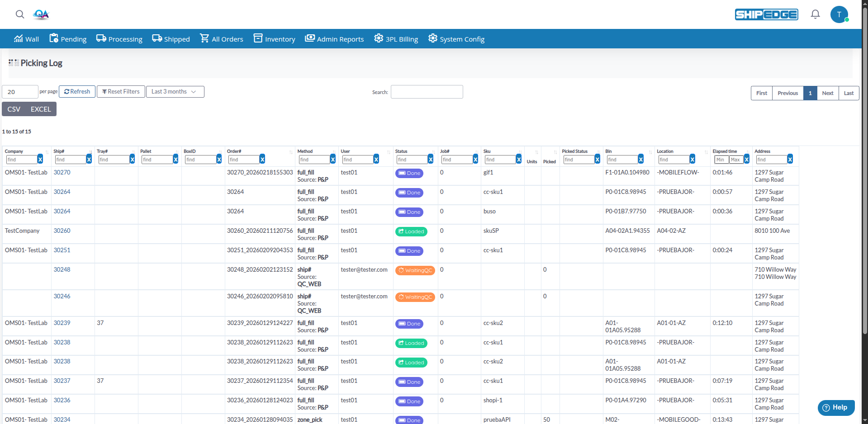Click the search magnifier icon
The image size is (868, 424).
(20, 14)
